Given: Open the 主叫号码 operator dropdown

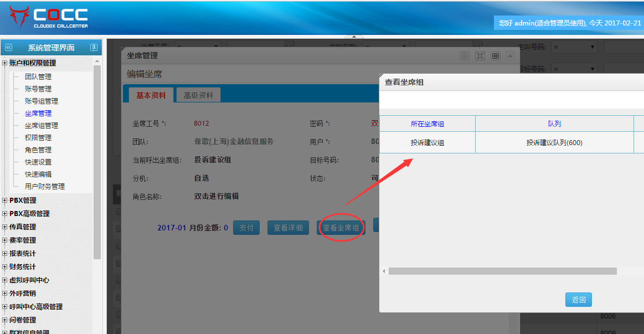Looking at the screenshot, I should pyautogui.click(x=574, y=48).
